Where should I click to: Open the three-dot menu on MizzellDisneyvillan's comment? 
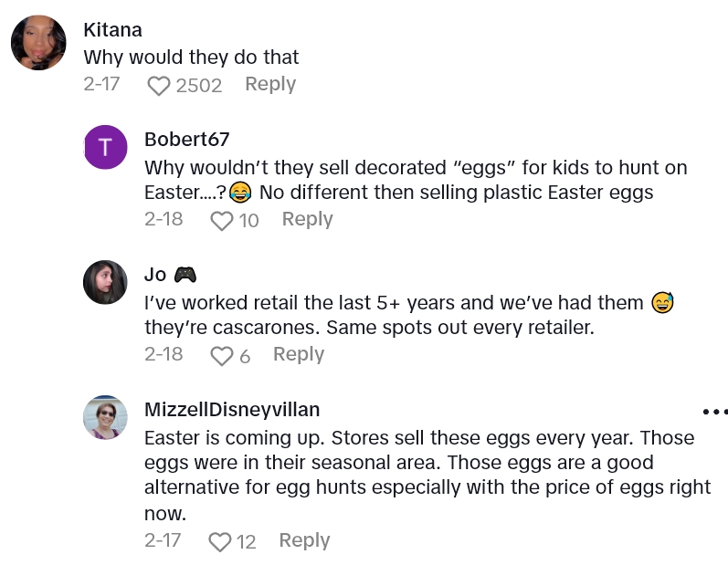(x=714, y=412)
